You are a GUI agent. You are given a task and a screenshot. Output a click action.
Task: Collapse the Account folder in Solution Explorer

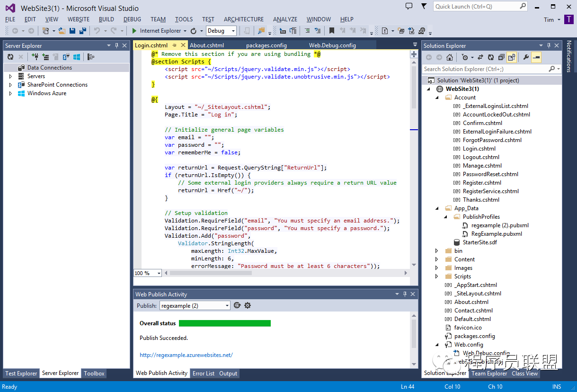[437, 98]
